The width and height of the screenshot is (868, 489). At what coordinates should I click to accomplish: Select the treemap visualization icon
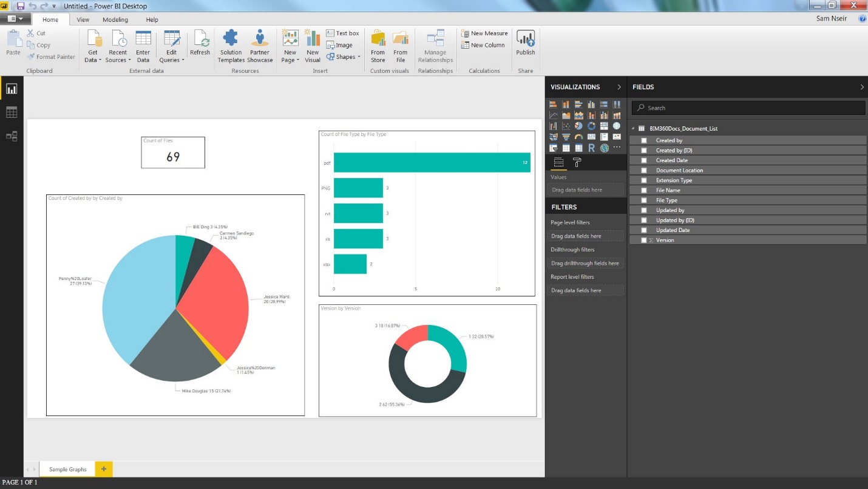tap(604, 126)
